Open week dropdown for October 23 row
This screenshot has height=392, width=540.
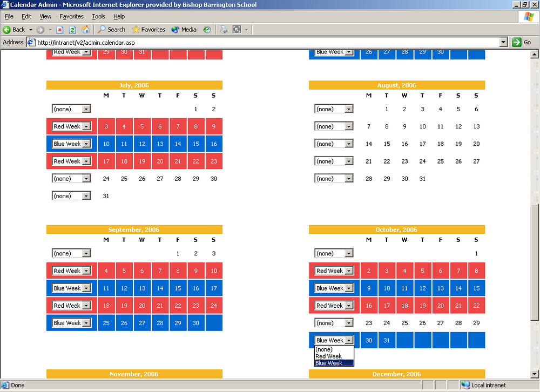click(334, 323)
